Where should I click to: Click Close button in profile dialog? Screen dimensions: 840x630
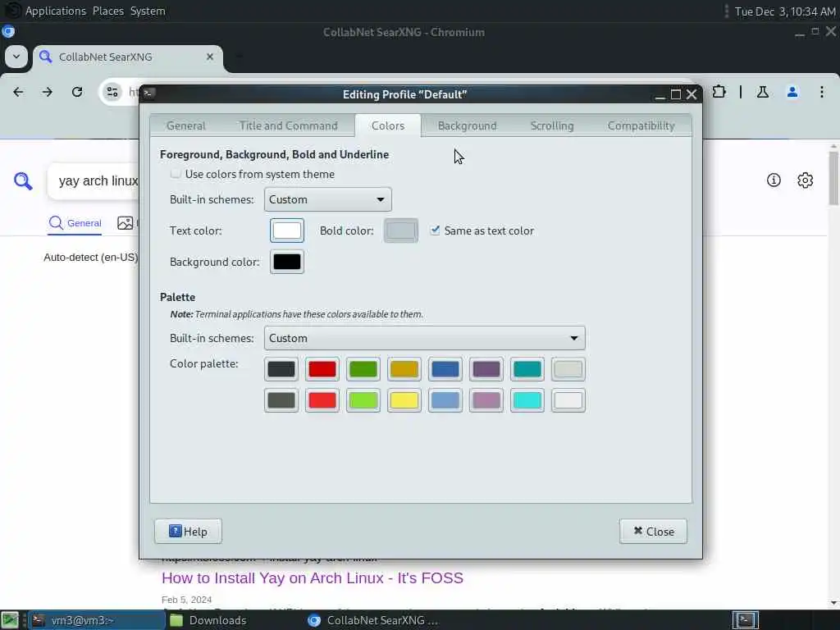point(653,532)
